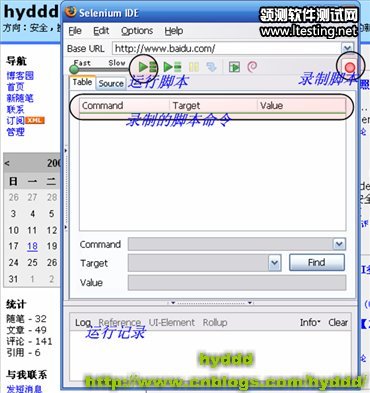Open 博客园 link in blog sidebar
This screenshot has height=393, width=370.
(20, 76)
